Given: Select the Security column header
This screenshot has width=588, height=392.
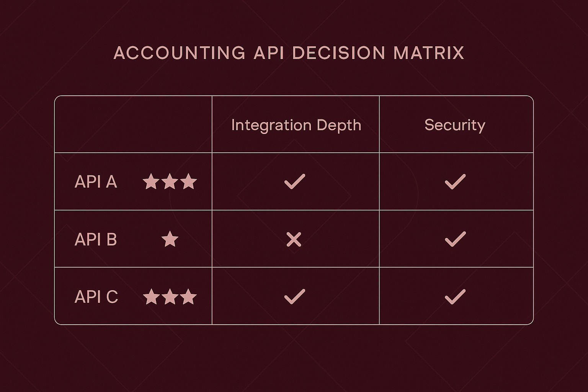Looking at the screenshot, I should coord(455,126).
